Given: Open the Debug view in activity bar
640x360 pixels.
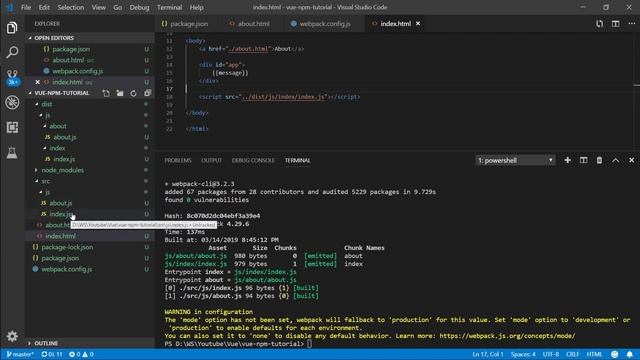Looking at the screenshot, I should 12,102.
